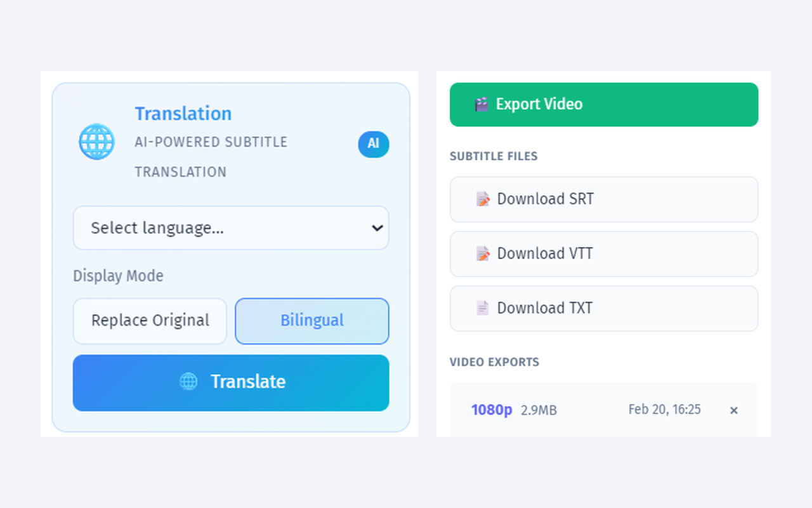Toggle the Bilingual option off
This screenshot has width=812, height=508.
click(x=311, y=321)
